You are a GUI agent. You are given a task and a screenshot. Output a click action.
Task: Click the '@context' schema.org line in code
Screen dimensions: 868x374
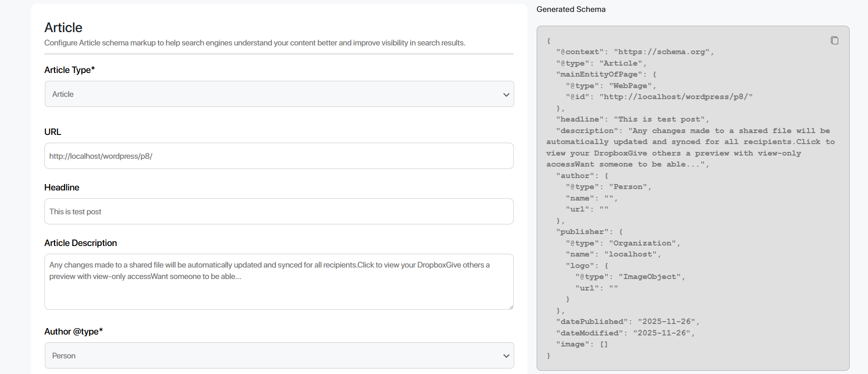pos(635,52)
